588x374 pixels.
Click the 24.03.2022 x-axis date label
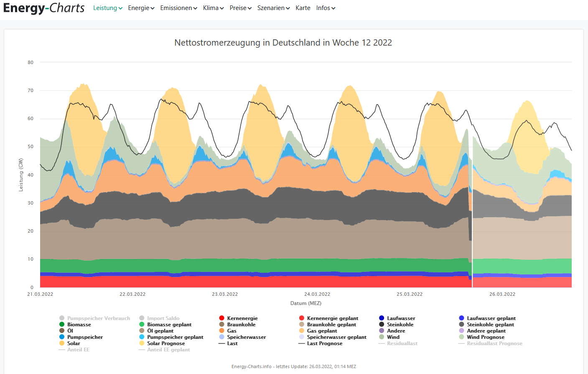tap(317, 294)
